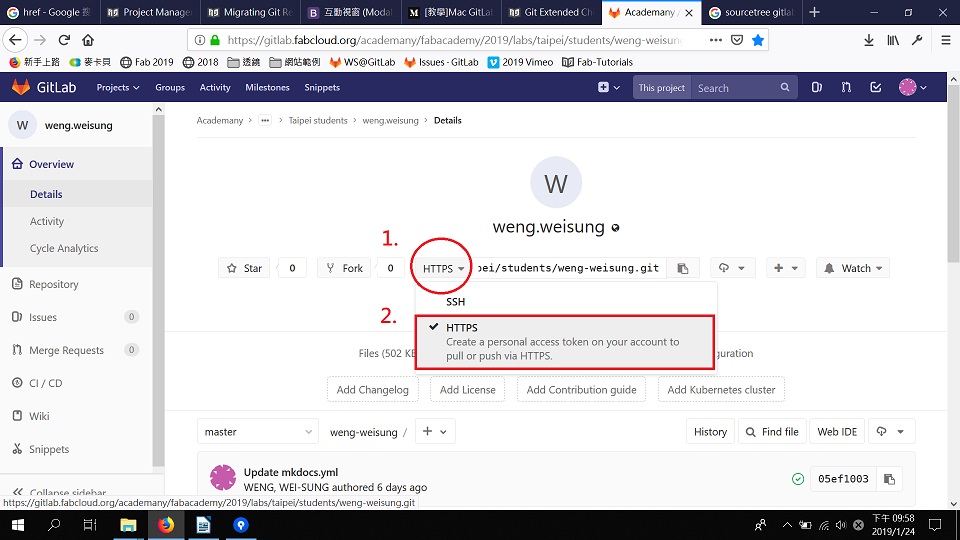Star the weng.weisung project

pos(244,268)
